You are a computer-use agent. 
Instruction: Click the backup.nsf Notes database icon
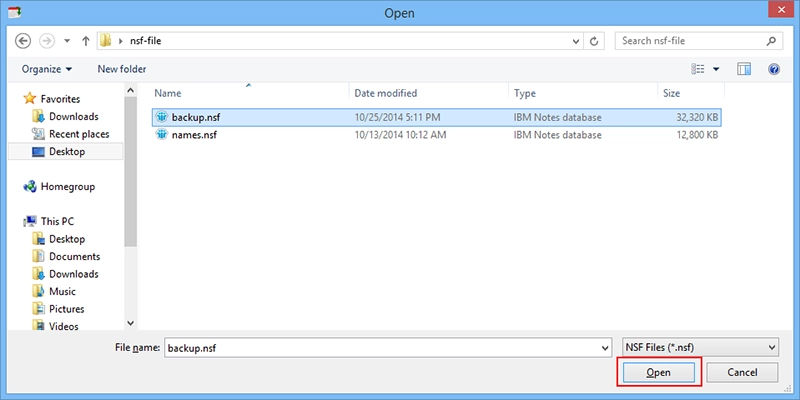pyautogui.click(x=162, y=117)
